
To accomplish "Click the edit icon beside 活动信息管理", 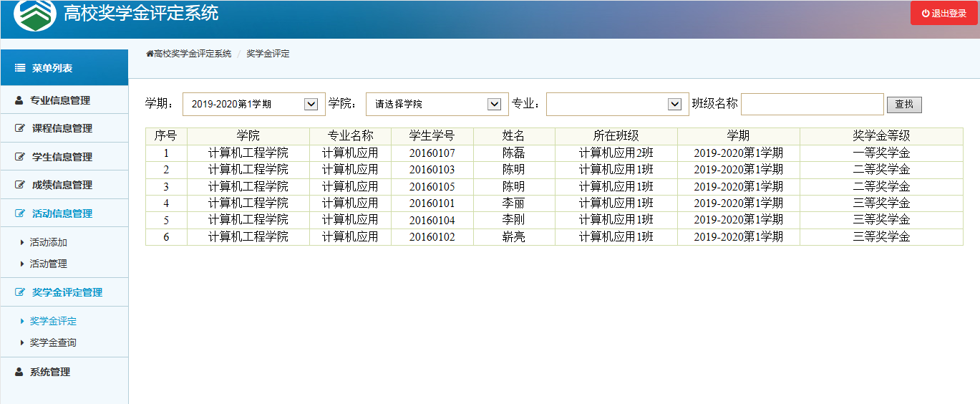I will (x=20, y=213).
